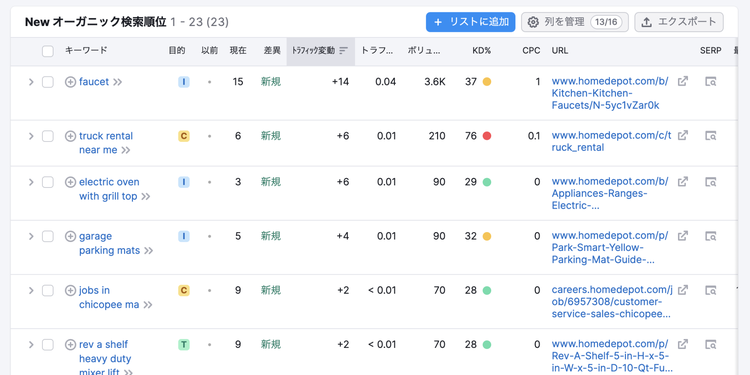The image size is (750, 375).
Task: Check the rev a shelf row checkbox
Action: 48,344
